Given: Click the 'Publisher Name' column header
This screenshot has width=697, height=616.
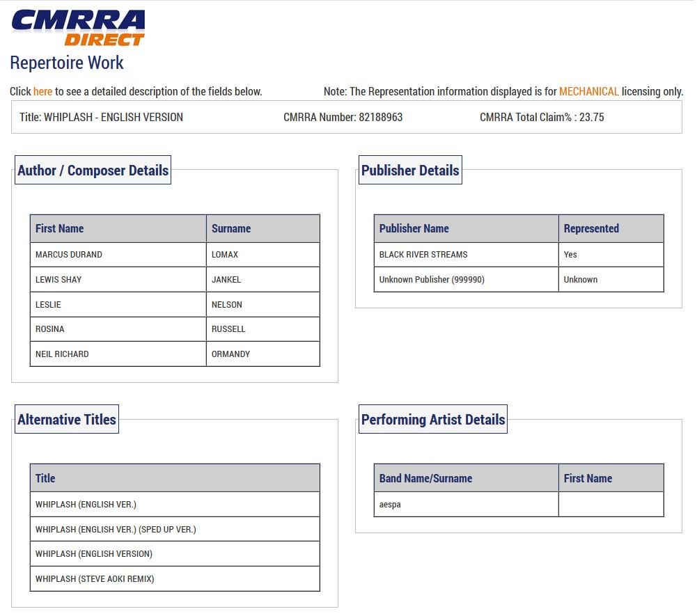Looking at the screenshot, I should click(x=467, y=228).
